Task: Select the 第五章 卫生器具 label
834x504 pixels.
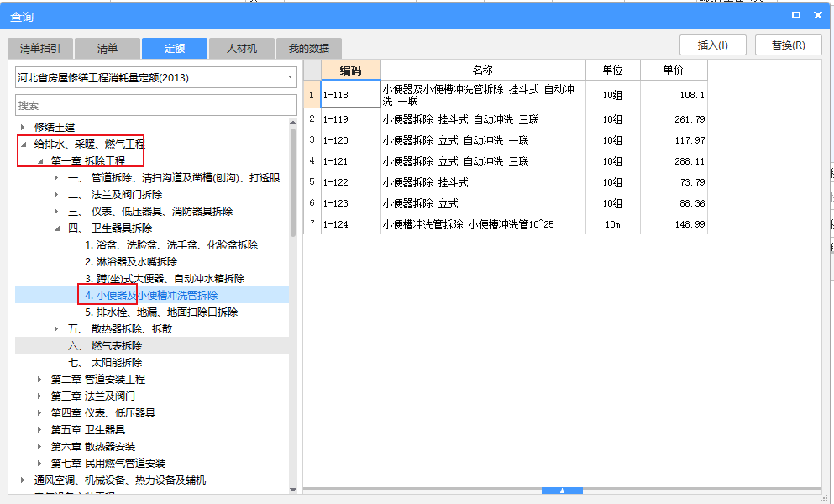Action: coord(87,429)
